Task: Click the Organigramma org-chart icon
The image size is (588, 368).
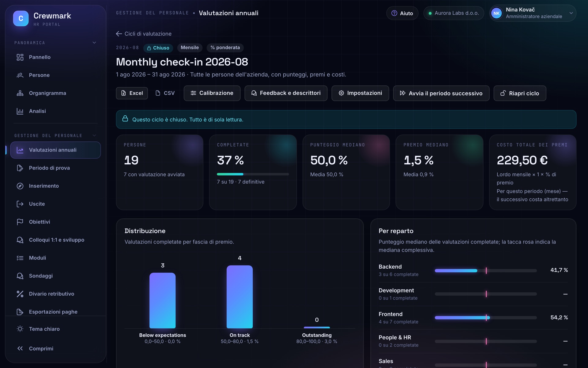Action: tap(20, 93)
